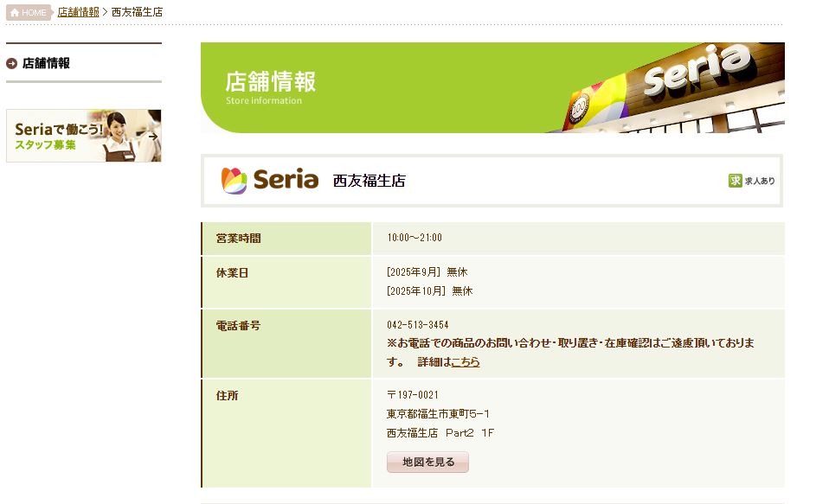Click the 店舗情報 green header title
This screenshot has width=829, height=504.
tap(271, 82)
